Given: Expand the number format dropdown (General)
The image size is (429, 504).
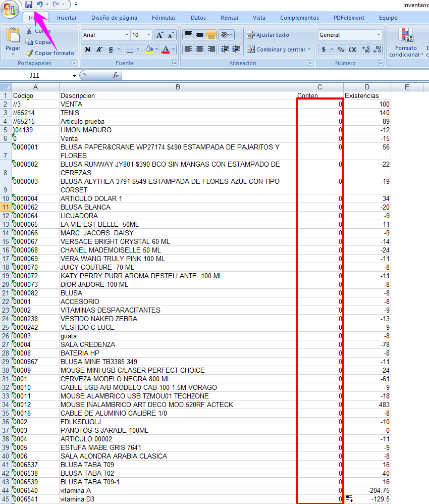Looking at the screenshot, I should coord(379,35).
